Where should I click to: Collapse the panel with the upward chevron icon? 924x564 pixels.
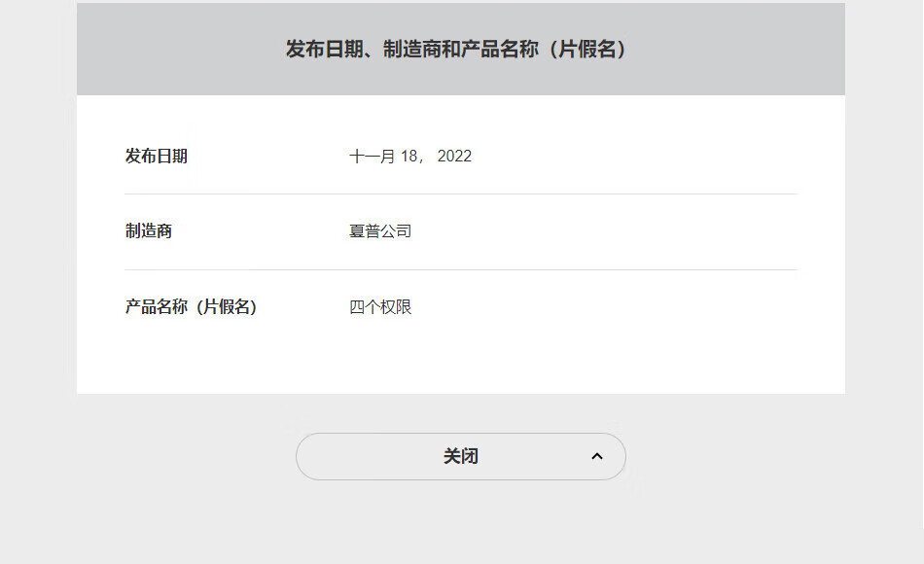(597, 456)
